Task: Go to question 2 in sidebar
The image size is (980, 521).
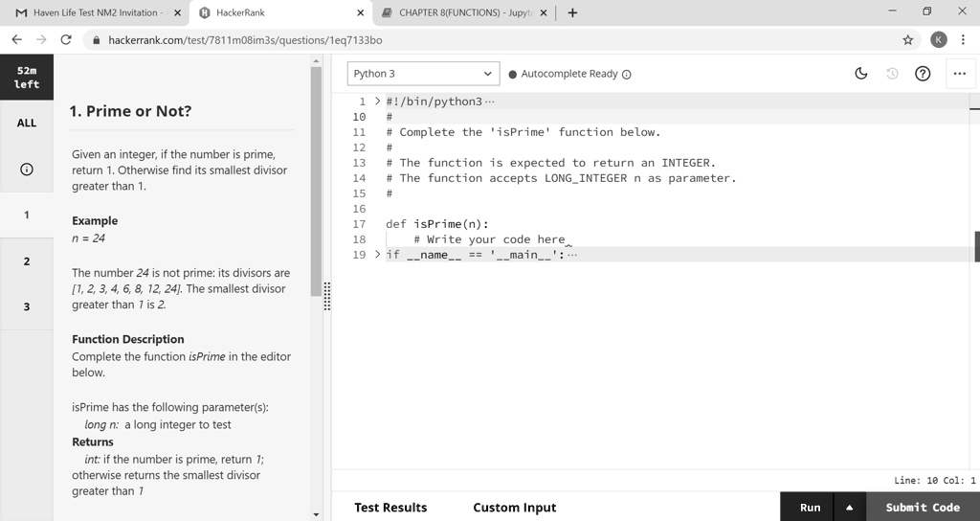Action: 27,261
